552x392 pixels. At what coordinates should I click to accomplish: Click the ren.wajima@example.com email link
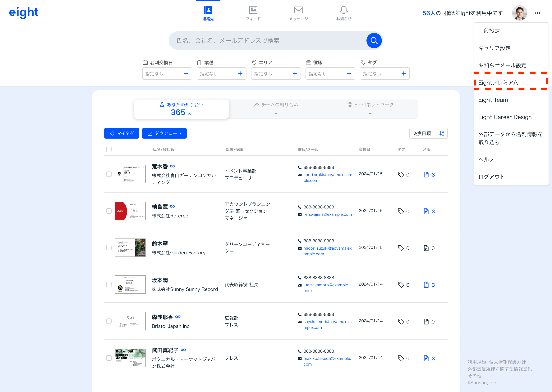click(x=328, y=214)
